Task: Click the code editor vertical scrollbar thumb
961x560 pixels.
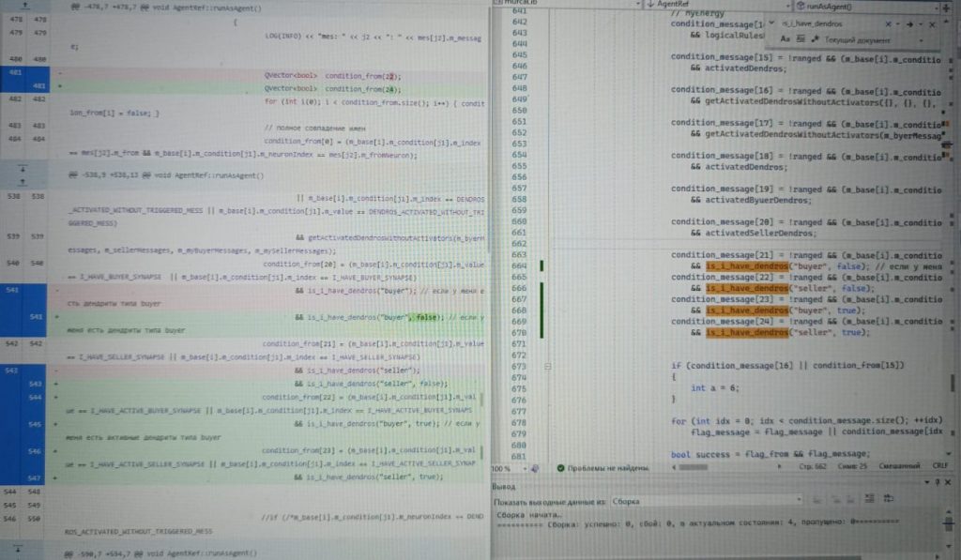Action: [x=952, y=383]
